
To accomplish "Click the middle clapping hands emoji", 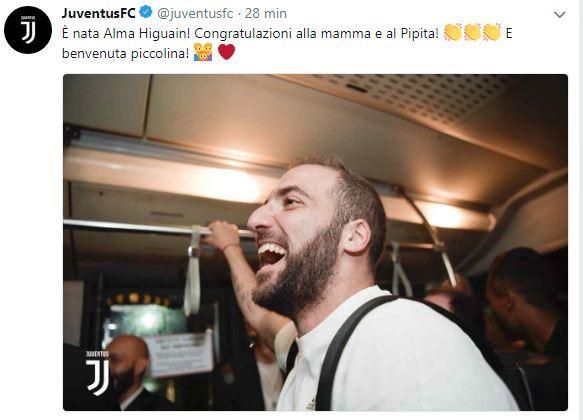I will (473, 32).
